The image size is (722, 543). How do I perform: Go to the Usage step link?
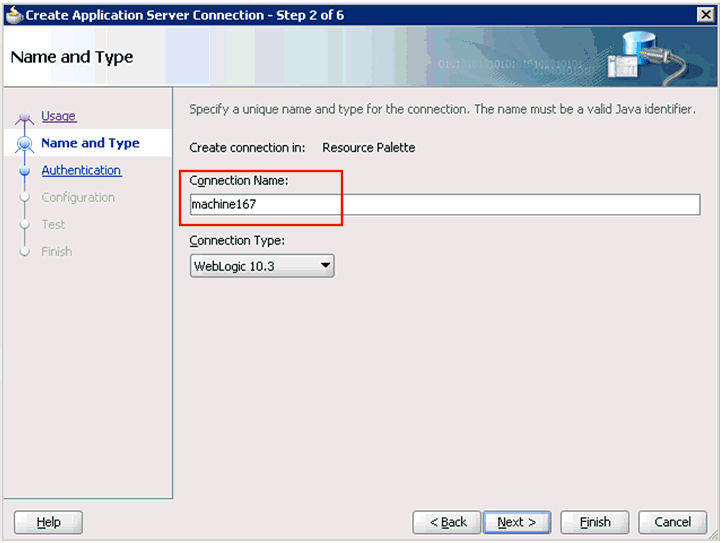58,117
